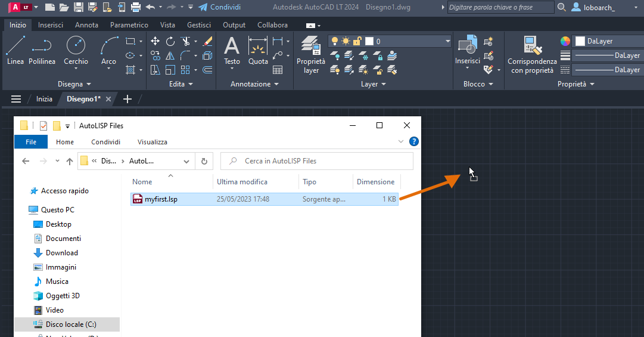The width and height of the screenshot is (644, 337).
Task: Open the layer 0 dropdown list
Action: [447, 41]
